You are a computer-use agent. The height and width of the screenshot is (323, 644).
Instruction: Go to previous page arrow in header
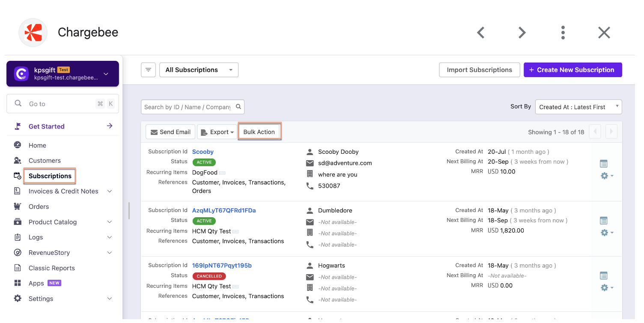[481, 33]
